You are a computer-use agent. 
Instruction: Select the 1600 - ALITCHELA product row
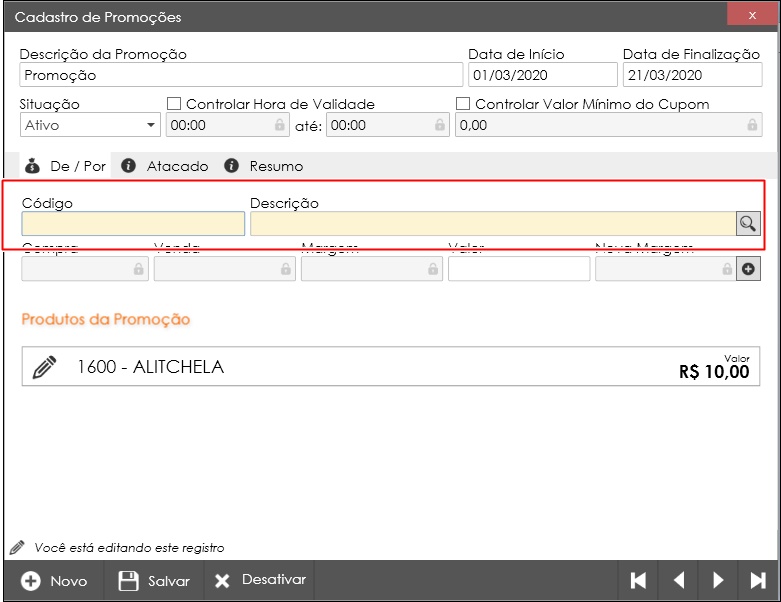tap(390, 366)
